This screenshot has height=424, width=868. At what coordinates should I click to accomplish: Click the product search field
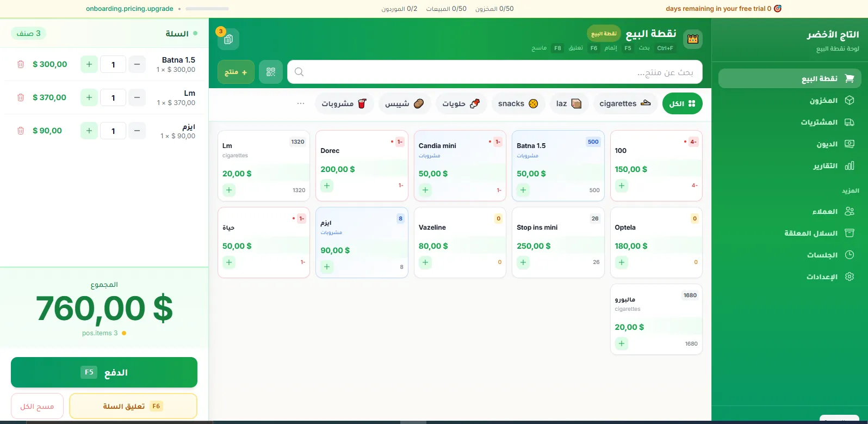click(x=495, y=72)
